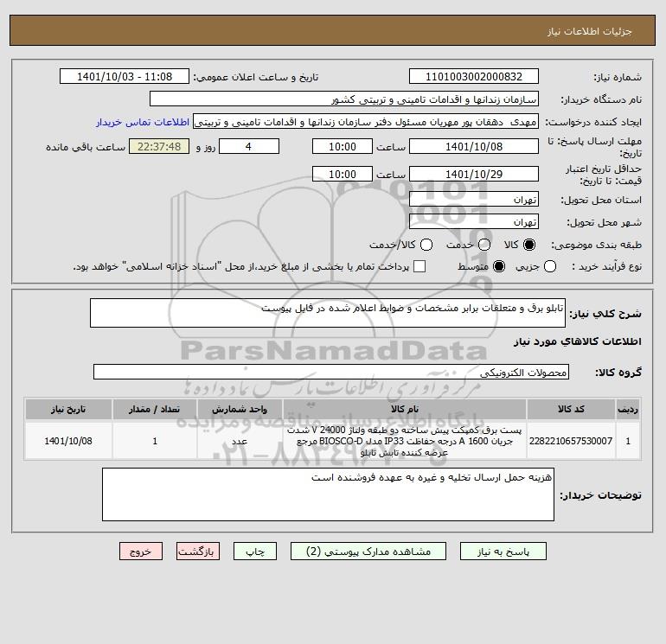
Task: Click the چاپ print button
Action: 255,551
